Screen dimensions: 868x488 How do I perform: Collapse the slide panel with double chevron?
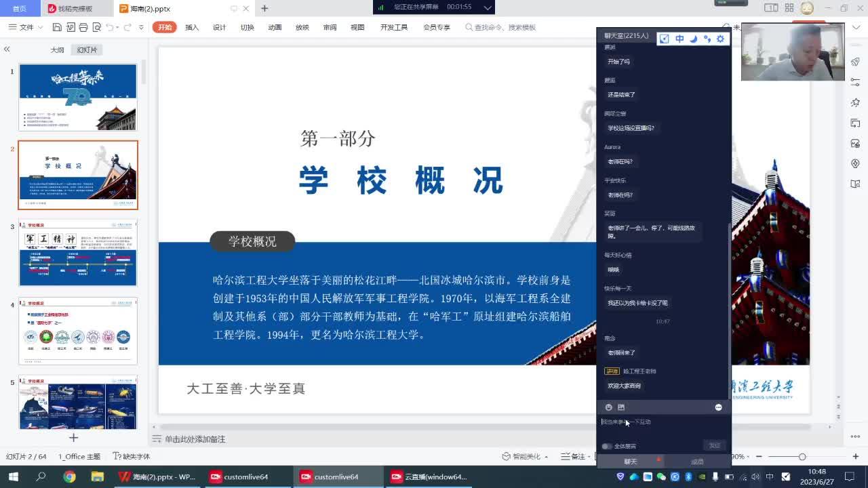click(x=7, y=49)
